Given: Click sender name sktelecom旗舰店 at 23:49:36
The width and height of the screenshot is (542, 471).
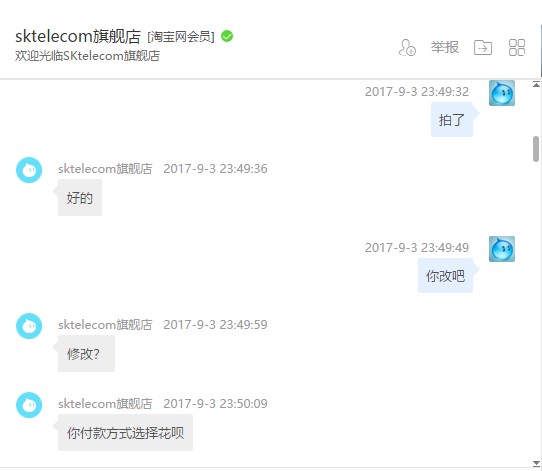Looking at the screenshot, I should 105,169.
